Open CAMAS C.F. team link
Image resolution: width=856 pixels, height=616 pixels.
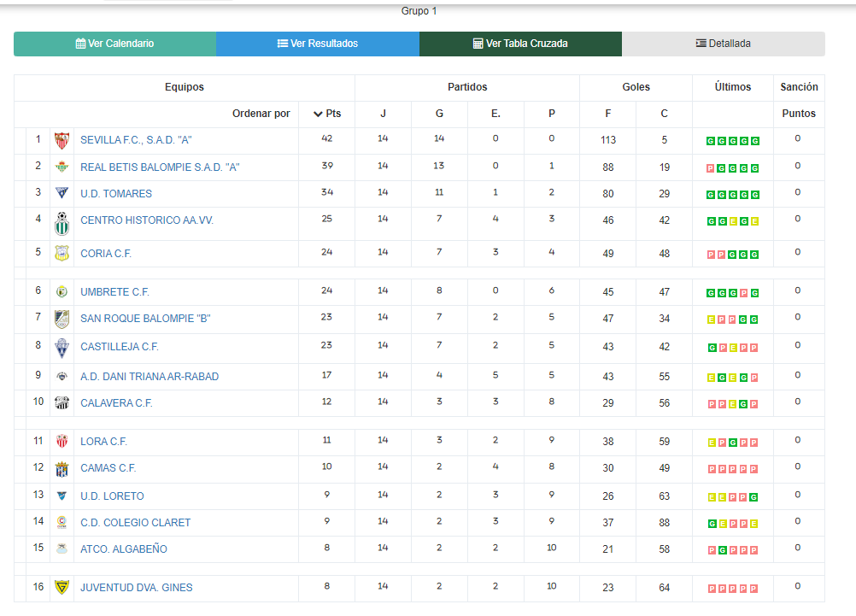point(108,468)
